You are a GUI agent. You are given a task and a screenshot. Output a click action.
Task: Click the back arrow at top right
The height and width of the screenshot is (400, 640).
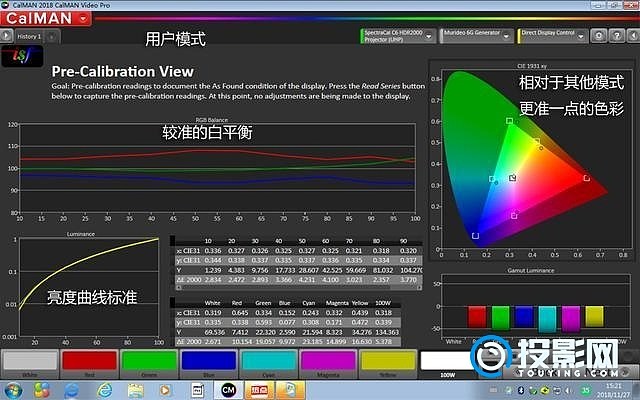[x=633, y=36]
